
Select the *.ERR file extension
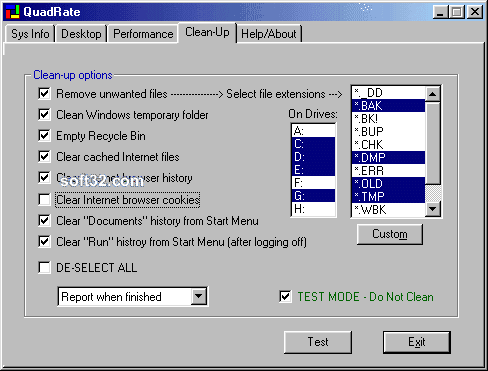389,171
